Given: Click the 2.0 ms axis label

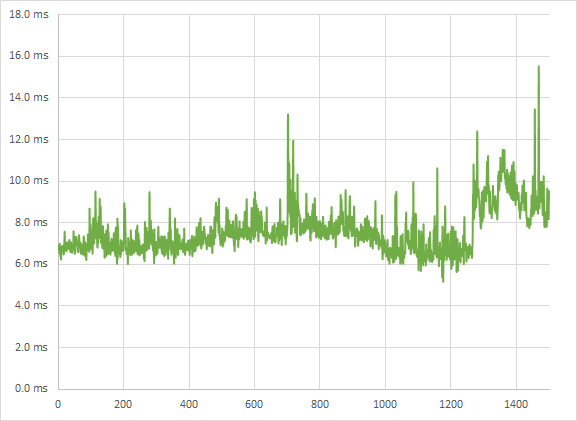Looking at the screenshot, I should tap(31, 347).
